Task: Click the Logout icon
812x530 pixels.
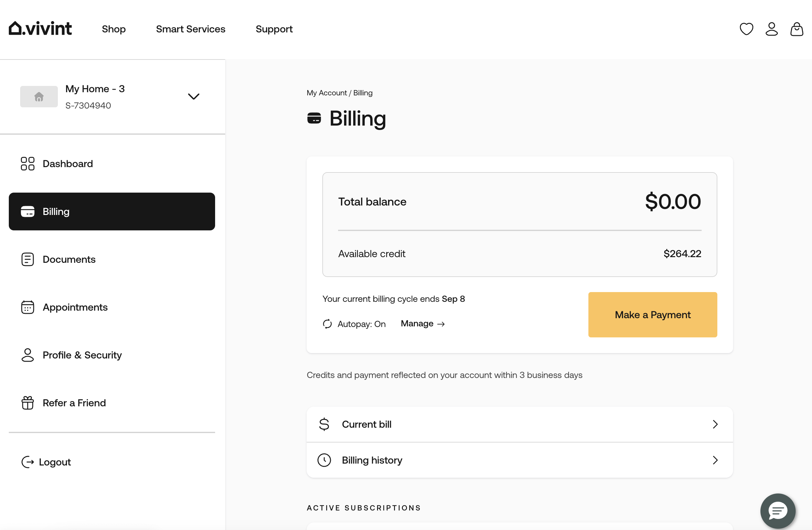Action: [28, 462]
